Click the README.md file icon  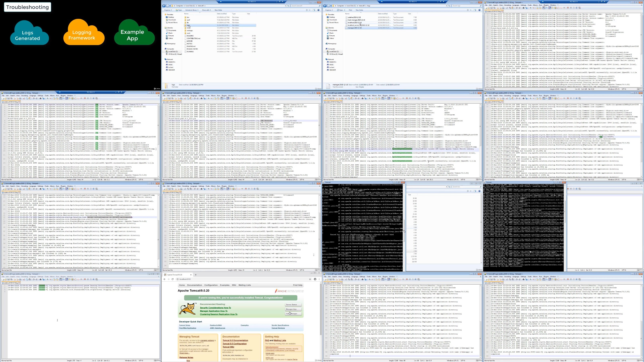coord(186,46)
